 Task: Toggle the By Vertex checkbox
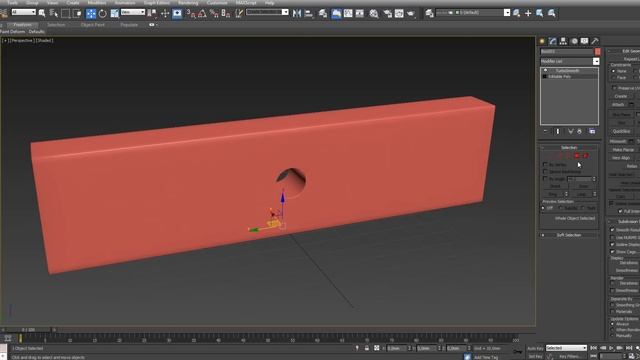(x=545, y=164)
